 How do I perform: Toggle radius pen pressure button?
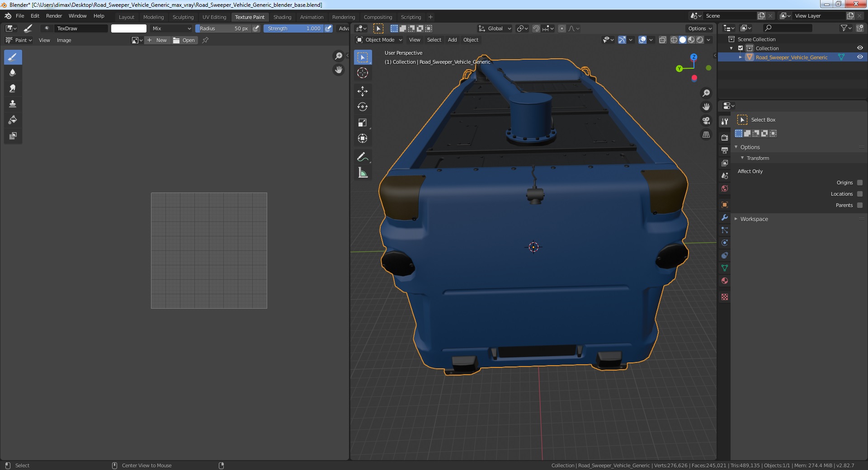256,28
